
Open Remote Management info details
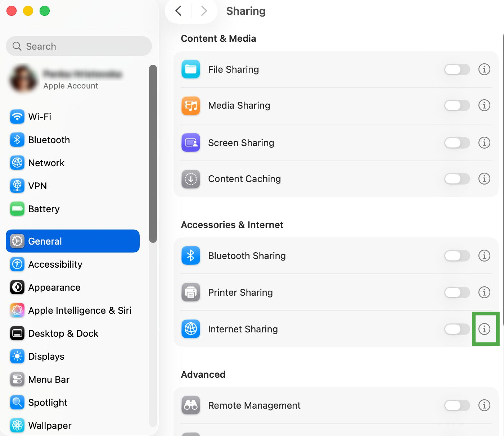(x=484, y=405)
